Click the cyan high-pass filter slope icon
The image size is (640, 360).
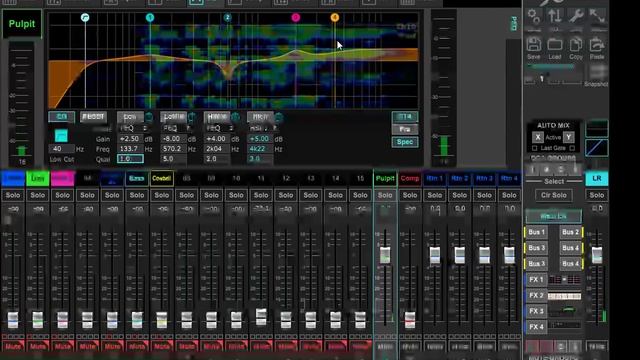[x=61, y=136]
